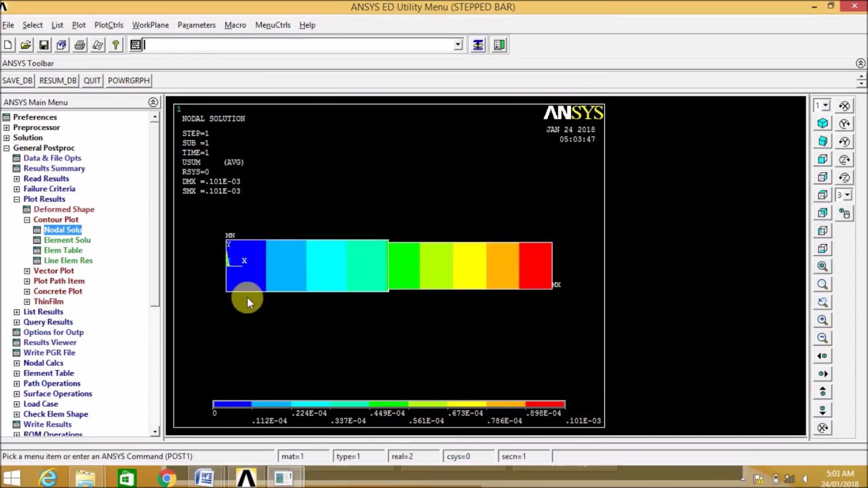Click the Pan Model Up icon
This screenshot has height=488, width=868.
click(823, 392)
